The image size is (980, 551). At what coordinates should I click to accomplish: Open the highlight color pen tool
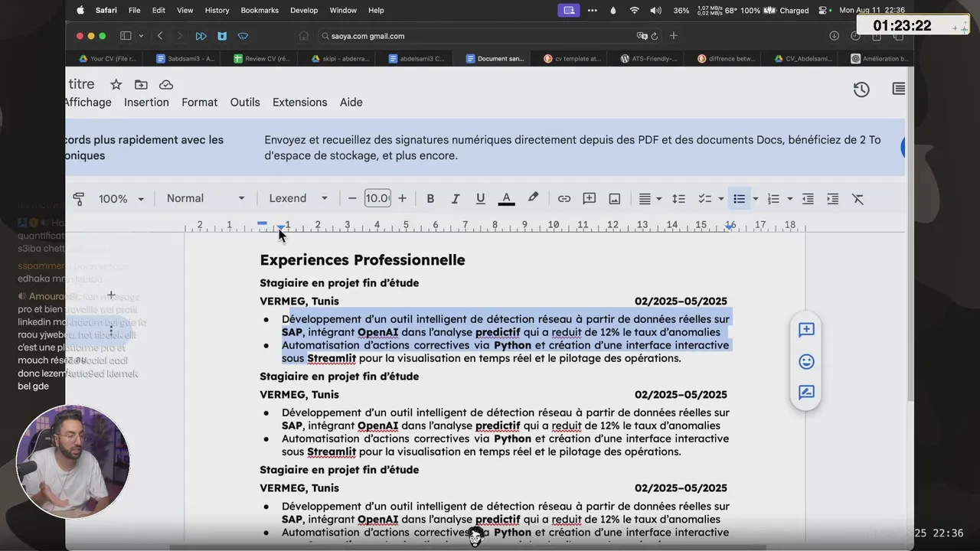(x=533, y=198)
